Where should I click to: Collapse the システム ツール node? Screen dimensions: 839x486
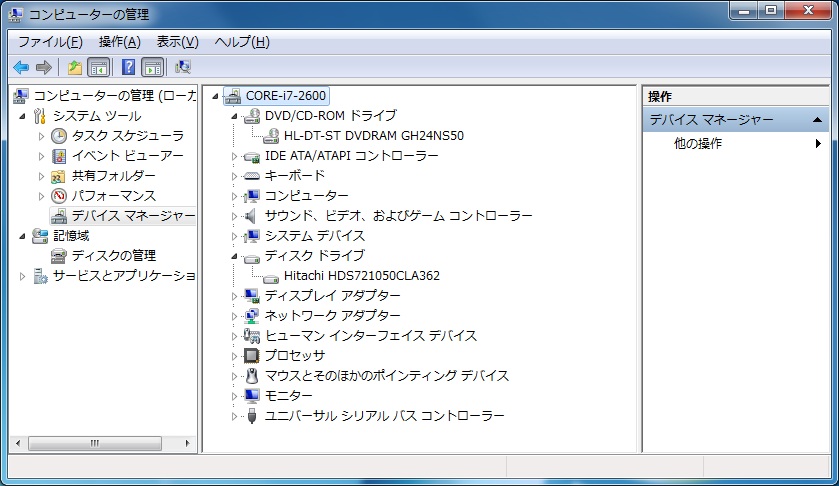22,116
